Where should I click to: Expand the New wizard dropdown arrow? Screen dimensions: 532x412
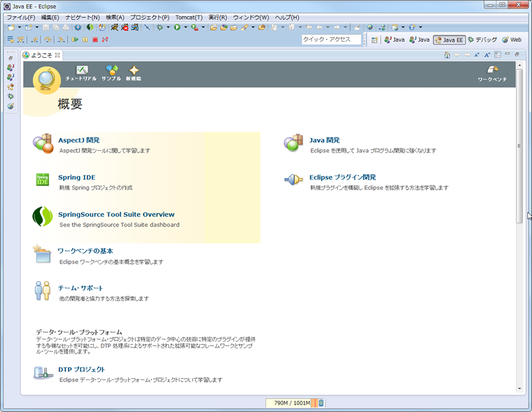[x=19, y=27]
